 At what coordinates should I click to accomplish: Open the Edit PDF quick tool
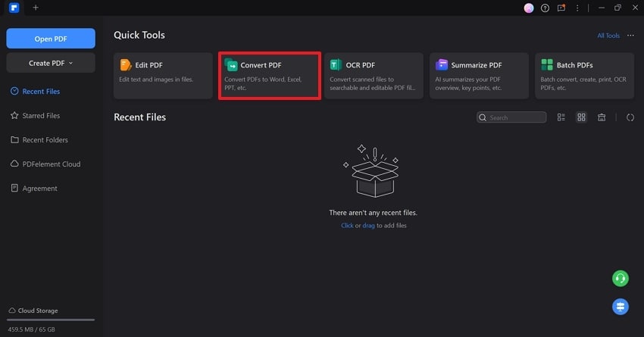(163, 76)
